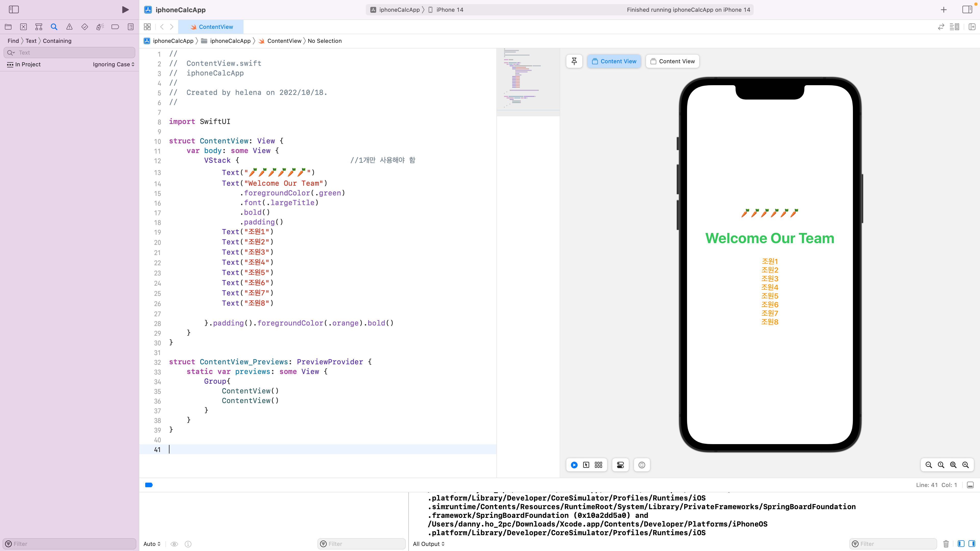The width and height of the screenshot is (980, 551).
Task: Open the Auto variables scope dropdown
Action: (152, 544)
